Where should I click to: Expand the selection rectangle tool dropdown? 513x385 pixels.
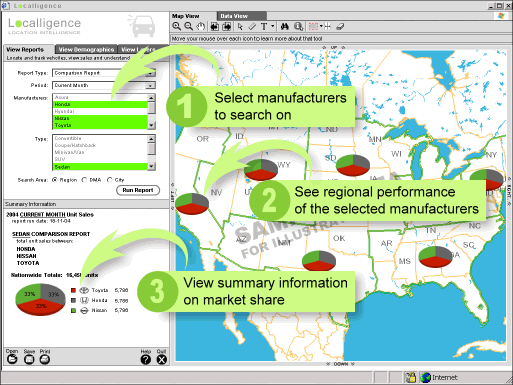(321, 26)
